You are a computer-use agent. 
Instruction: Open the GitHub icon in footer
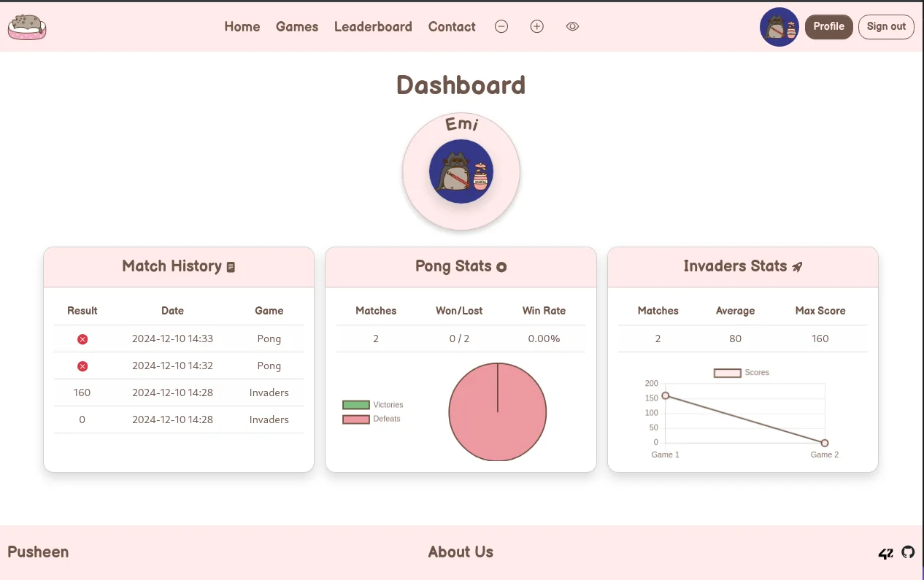click(908, 552)
